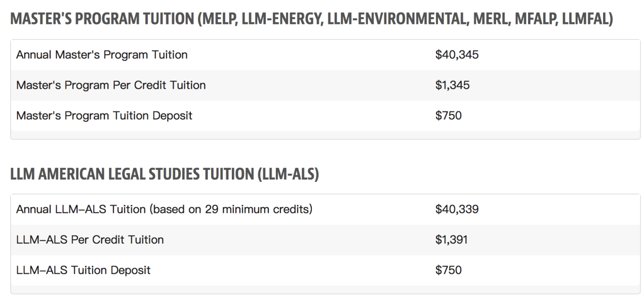Click the $1,345 per credit amount
This screenshot has width=644, height=299.
point(452,85)
